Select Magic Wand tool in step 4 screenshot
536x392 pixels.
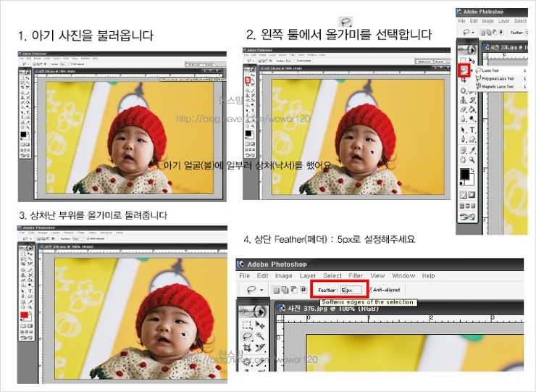coord(260,336)
